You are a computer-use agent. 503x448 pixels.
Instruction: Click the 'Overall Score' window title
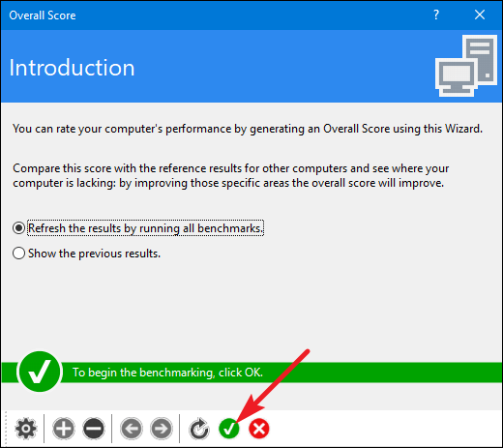tap(43, 15)
